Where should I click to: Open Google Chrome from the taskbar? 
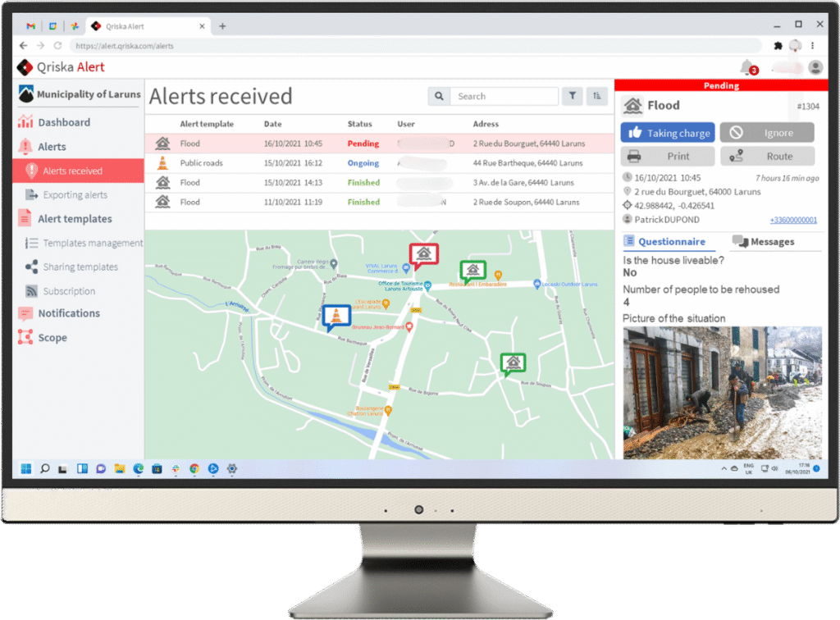tap(194, 469)
